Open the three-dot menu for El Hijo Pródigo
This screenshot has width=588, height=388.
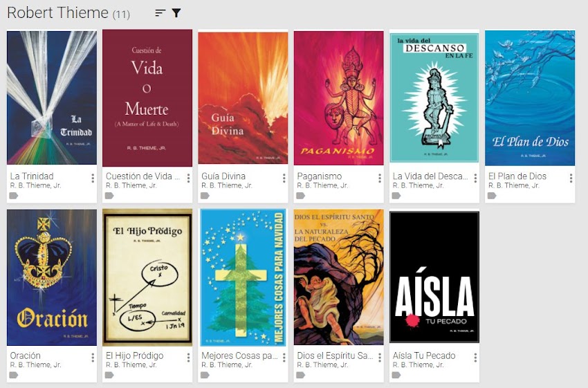click(x=188, y=358)
